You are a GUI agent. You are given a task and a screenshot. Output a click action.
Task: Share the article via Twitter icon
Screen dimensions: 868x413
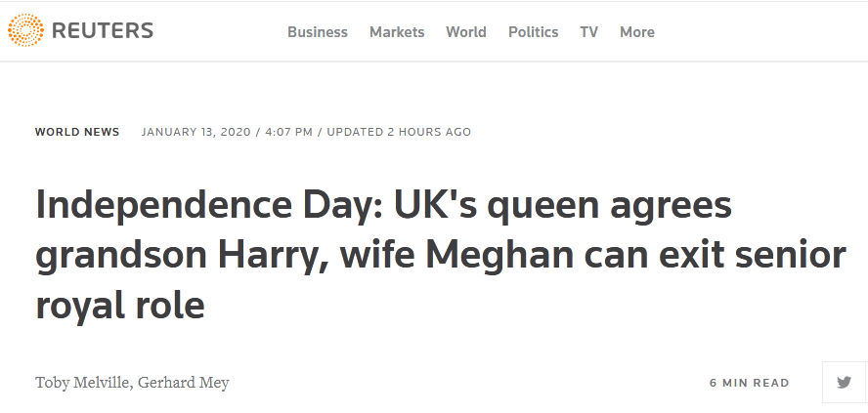(x=844, y=382)
